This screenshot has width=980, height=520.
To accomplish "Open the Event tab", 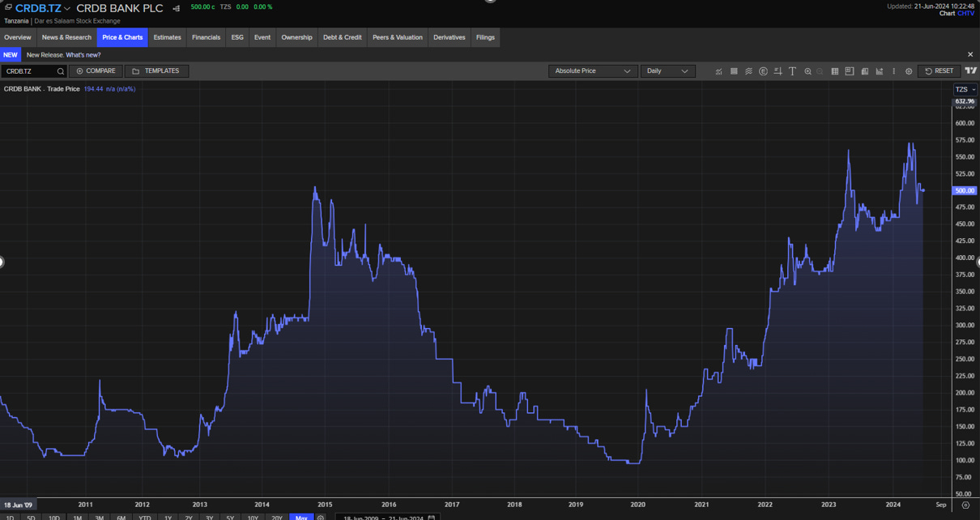I will click(262, 37).
